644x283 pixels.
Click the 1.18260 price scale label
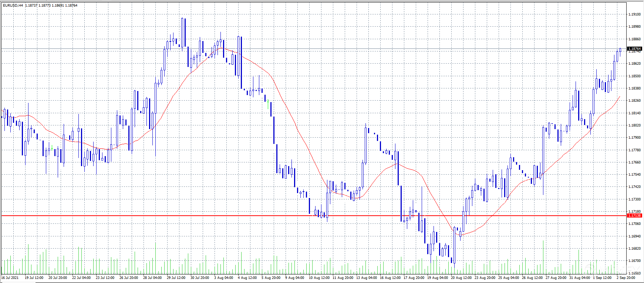tap(634, 101)
